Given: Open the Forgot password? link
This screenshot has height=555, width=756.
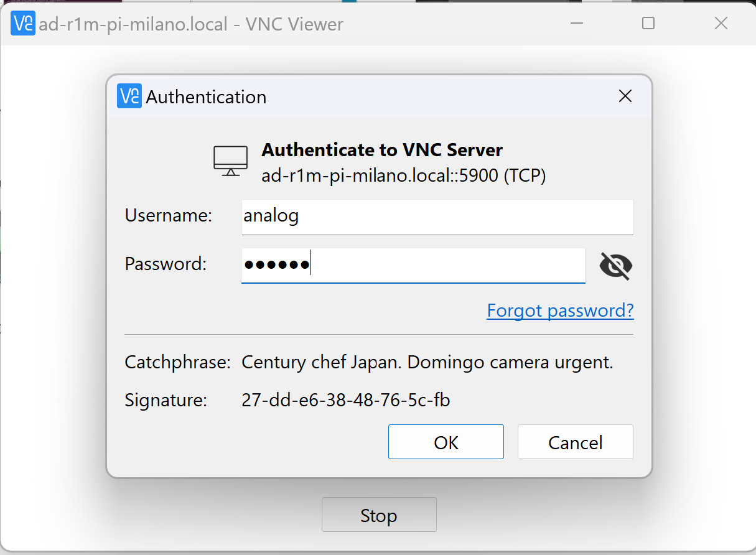Looking at the screenshot, I should click(560, 310).
